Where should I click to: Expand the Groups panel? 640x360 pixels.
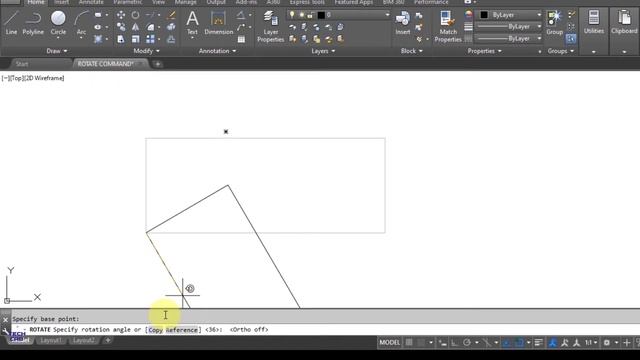click(560, 51)
